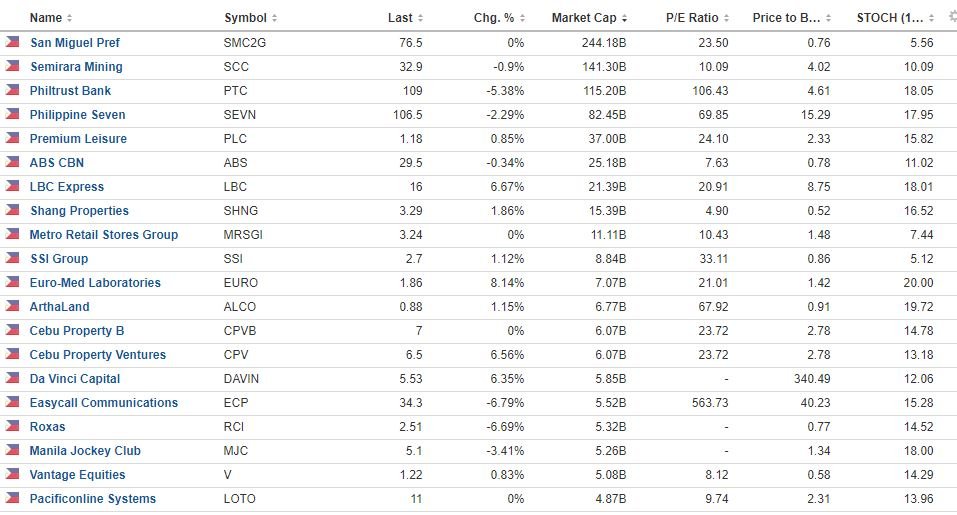Screen dimensions: 957x515
Task: Sort by STOCH column header
Action: [890, 18]
